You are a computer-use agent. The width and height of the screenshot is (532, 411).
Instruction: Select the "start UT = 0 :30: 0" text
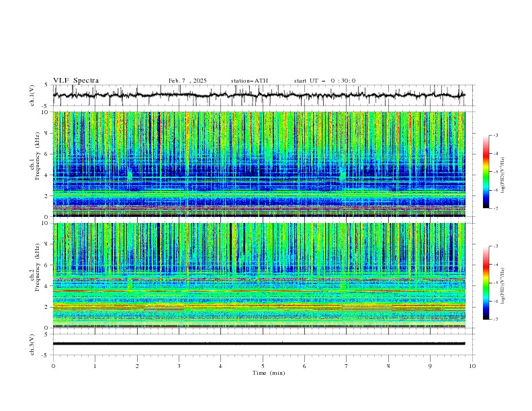pos(324,81)
